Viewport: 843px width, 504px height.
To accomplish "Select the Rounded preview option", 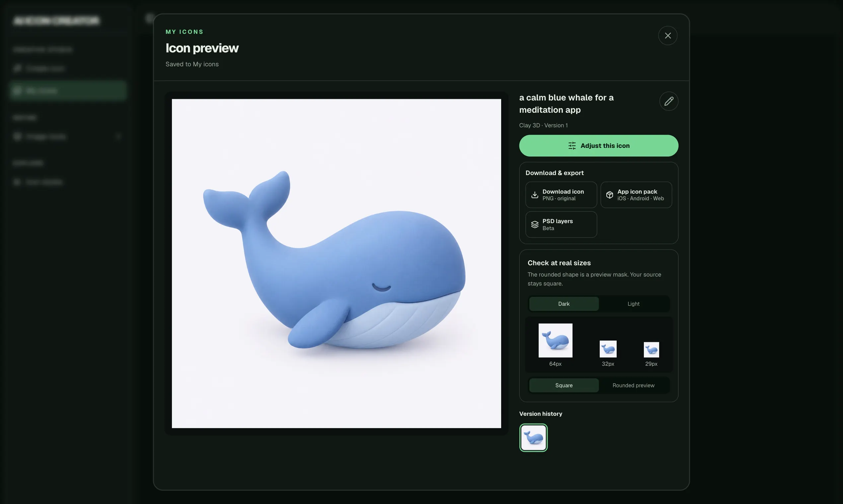I will [633, 386].
